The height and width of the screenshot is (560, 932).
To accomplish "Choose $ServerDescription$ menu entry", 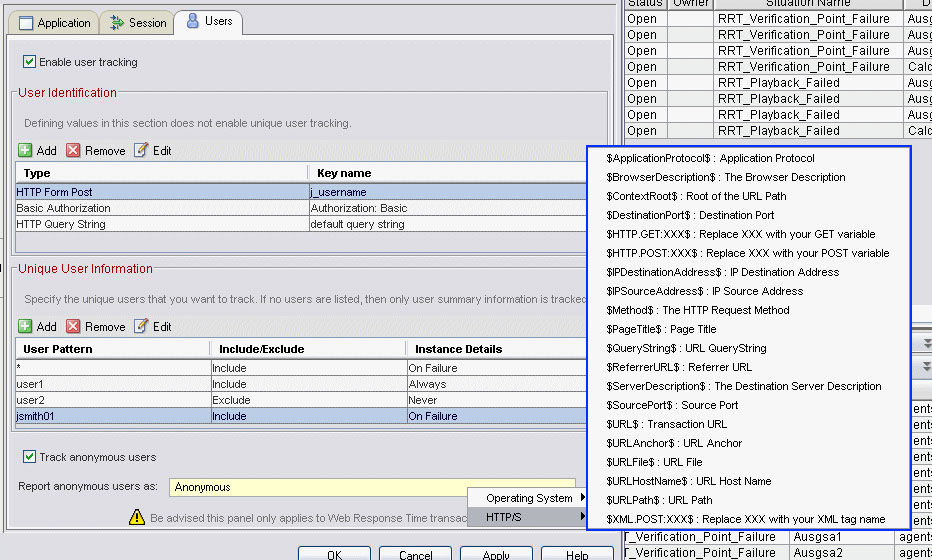I will click(x=749, y=386).
